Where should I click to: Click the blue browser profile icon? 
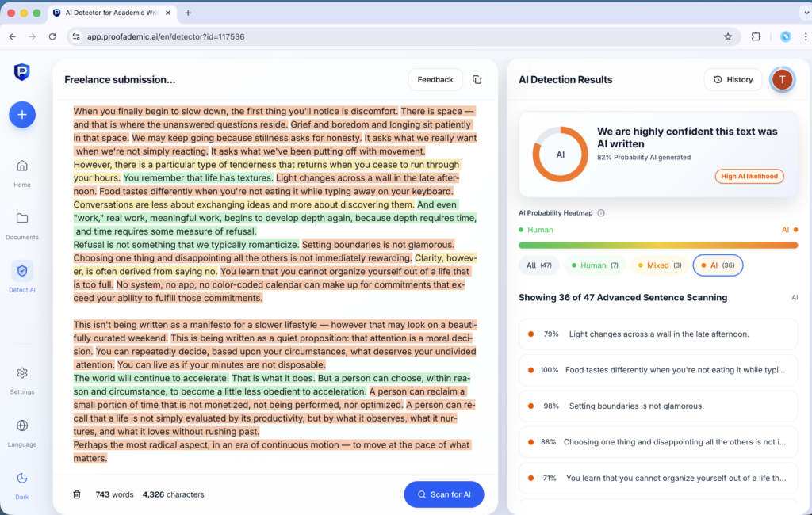(x=786, y=36)
